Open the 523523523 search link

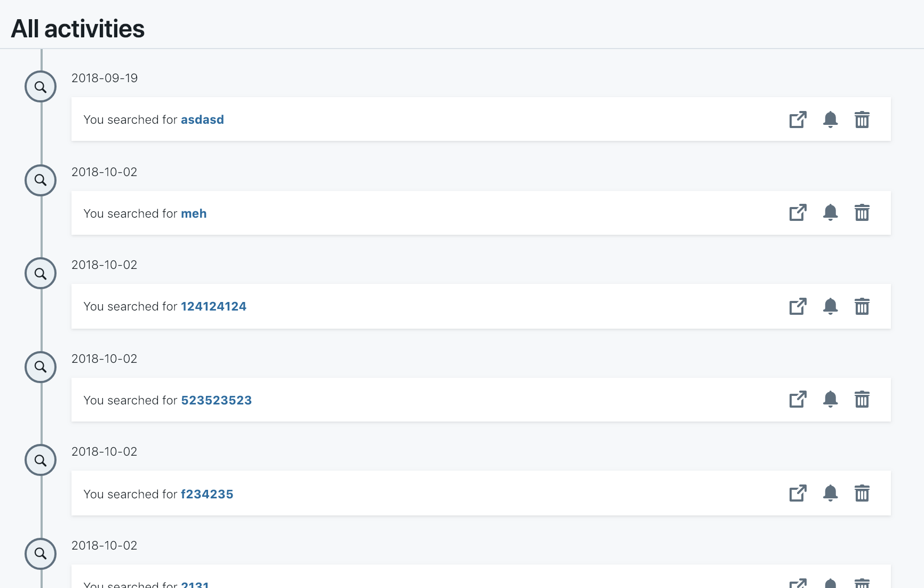click(x=217, y=400)
